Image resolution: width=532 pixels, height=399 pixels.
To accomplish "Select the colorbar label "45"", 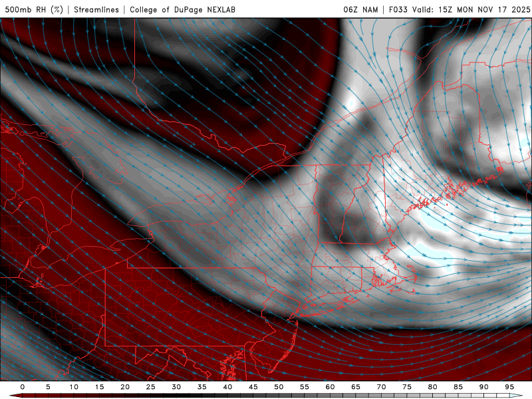I will pos(253,387).
